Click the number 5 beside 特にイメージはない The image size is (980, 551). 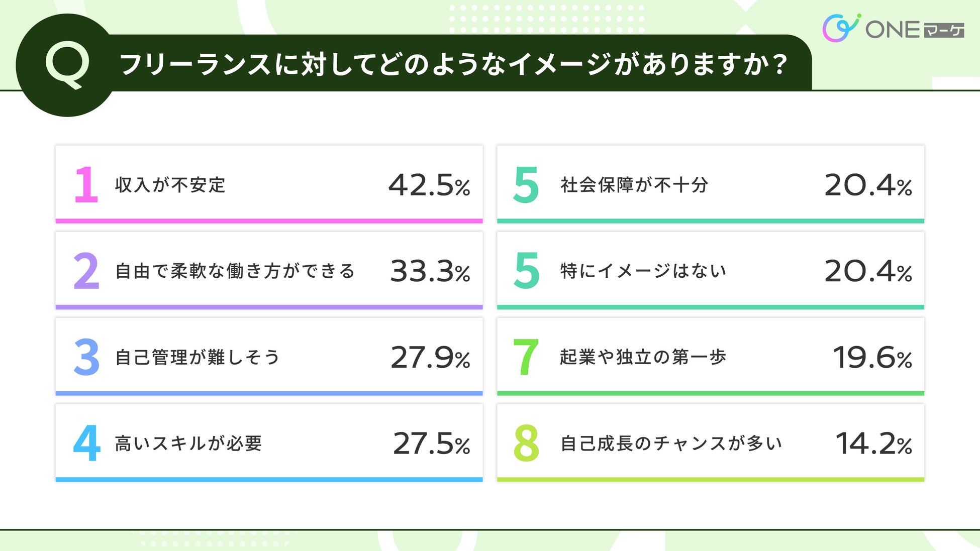[x=526, y=271]
